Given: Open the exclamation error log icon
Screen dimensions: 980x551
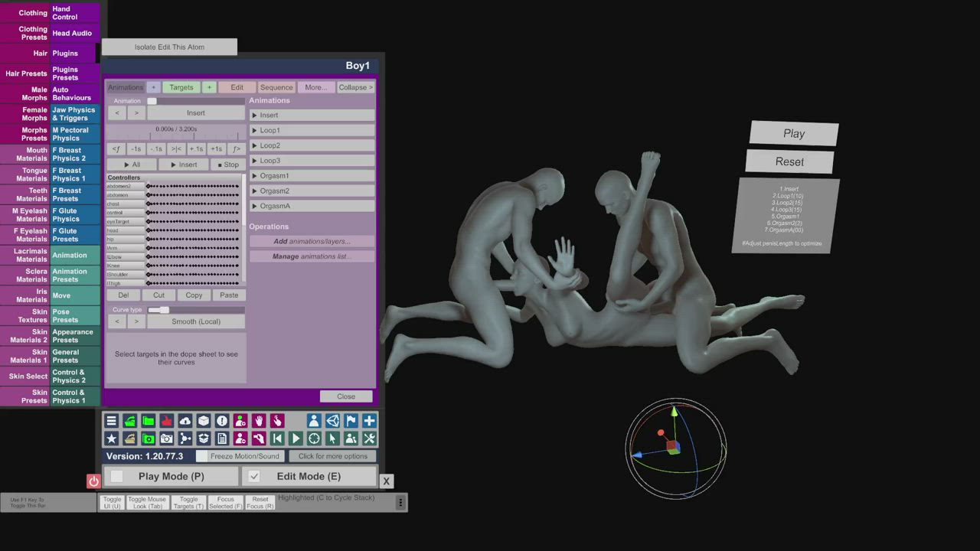Looking at the screenshot, I should [222, 421].
